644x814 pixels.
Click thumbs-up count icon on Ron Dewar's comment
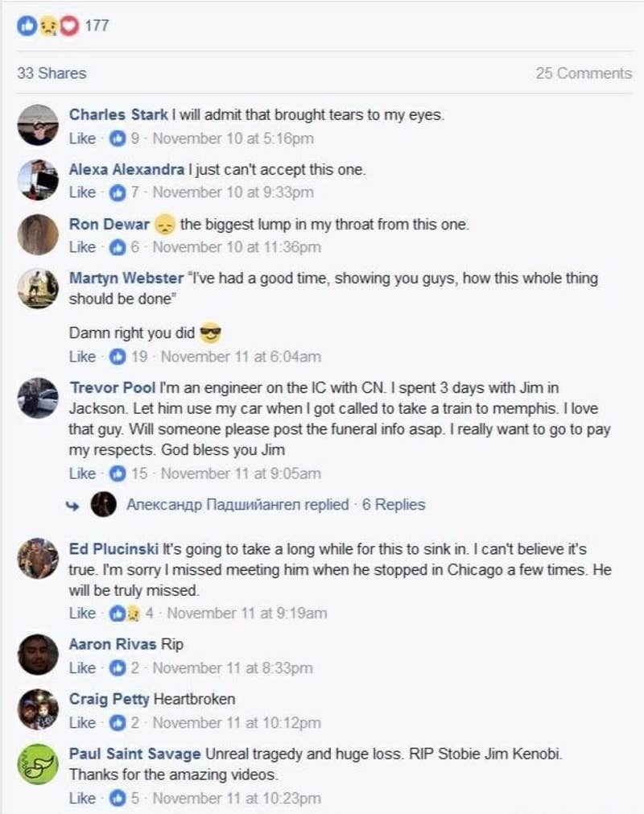tap(118, 247)
